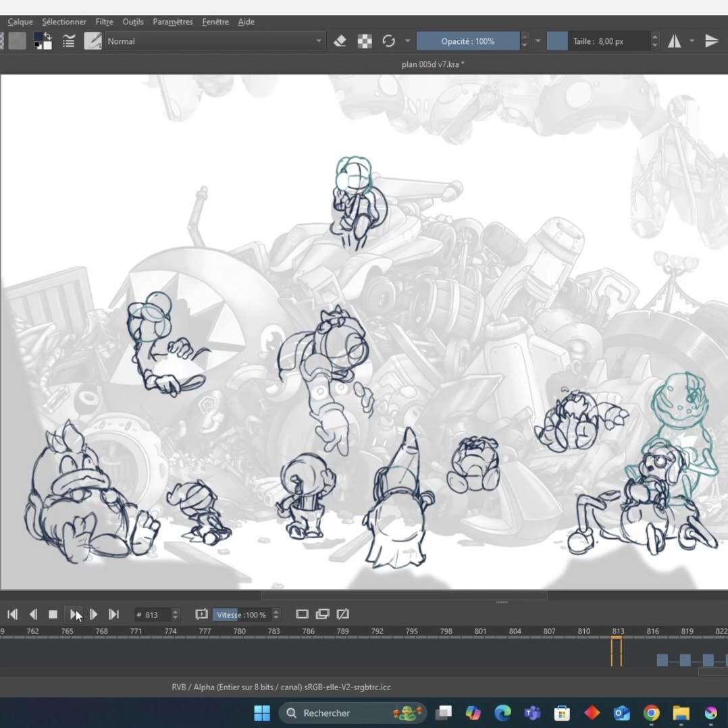
Task: Click the frame number field showing 813
Action: 152,615
